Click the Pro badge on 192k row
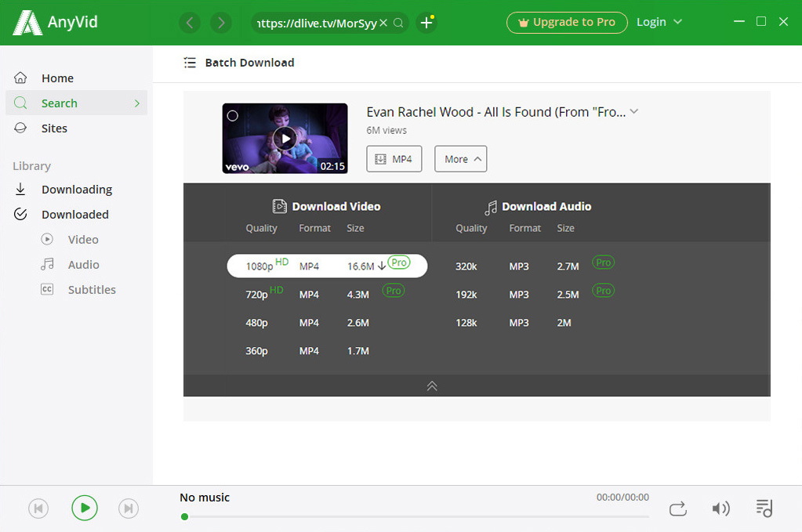The width and height of the screenshot is (802, 532). click(603, 290)
